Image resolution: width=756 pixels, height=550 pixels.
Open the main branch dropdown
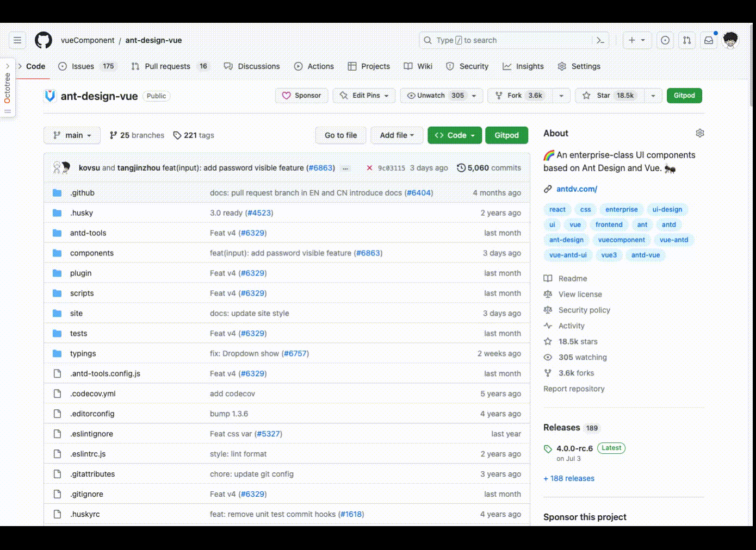72,135
